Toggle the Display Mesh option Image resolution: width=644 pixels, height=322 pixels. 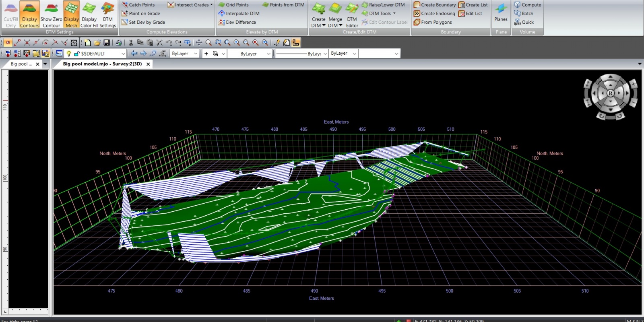point(71,14)
